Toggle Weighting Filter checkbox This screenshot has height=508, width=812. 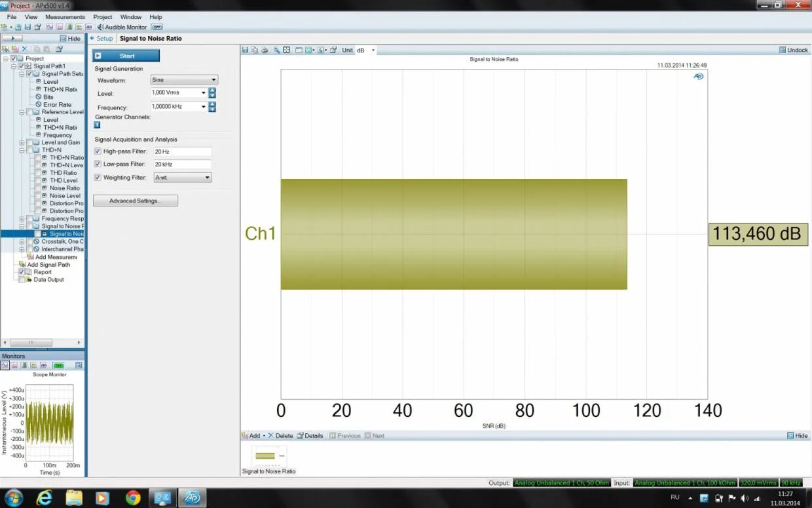coord(98,178)
